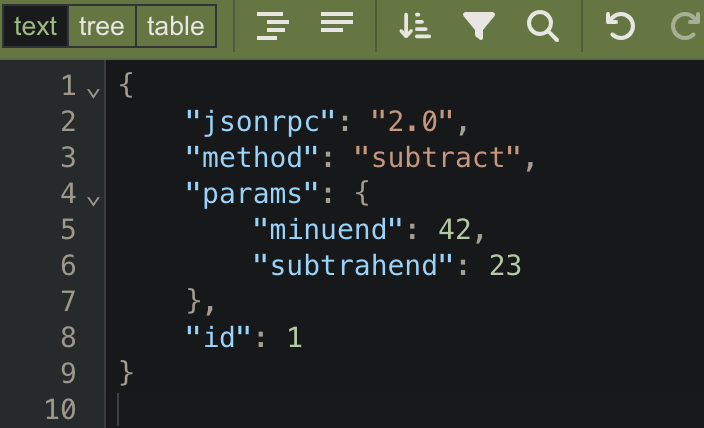Click the closing brace on line 9
The width and height of the screenshot is (704, 428).
click(x=126, y=374)
